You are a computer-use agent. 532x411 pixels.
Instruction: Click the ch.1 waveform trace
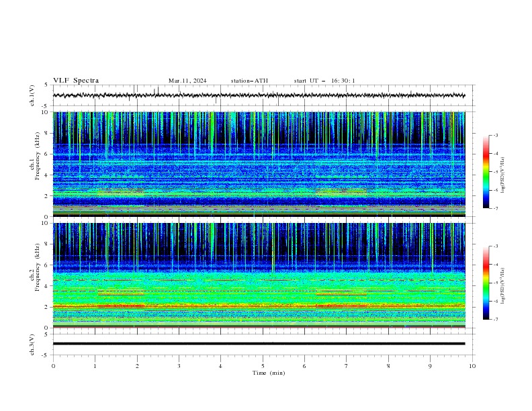(x=259, y=95)
